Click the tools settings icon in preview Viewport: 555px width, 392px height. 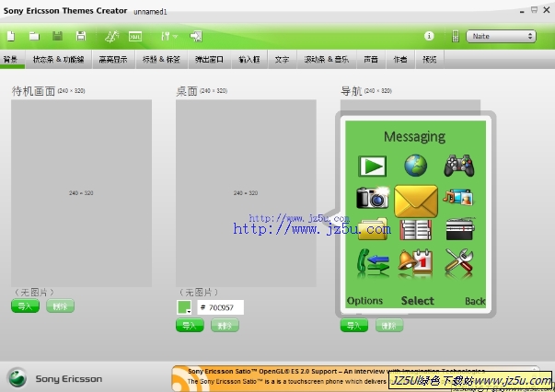point(459,261)
